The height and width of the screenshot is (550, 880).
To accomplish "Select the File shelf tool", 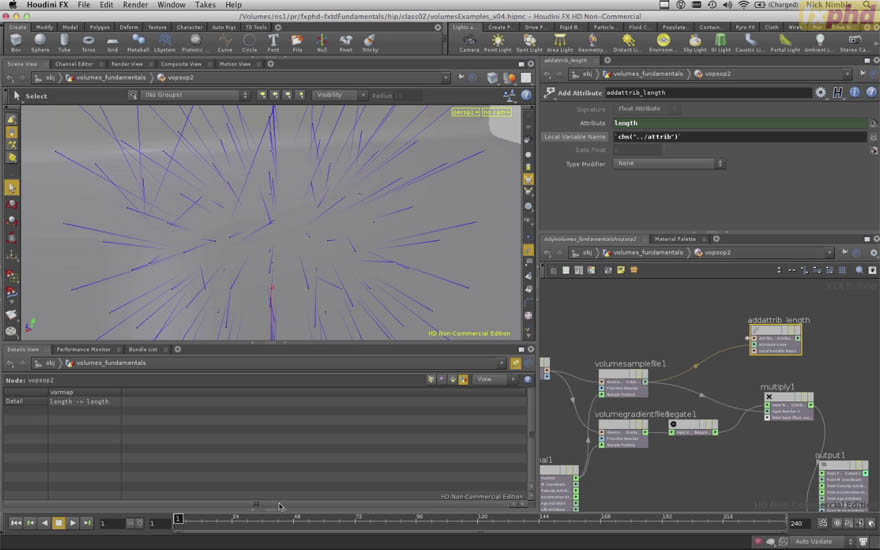I will click(x=297, y=42).
